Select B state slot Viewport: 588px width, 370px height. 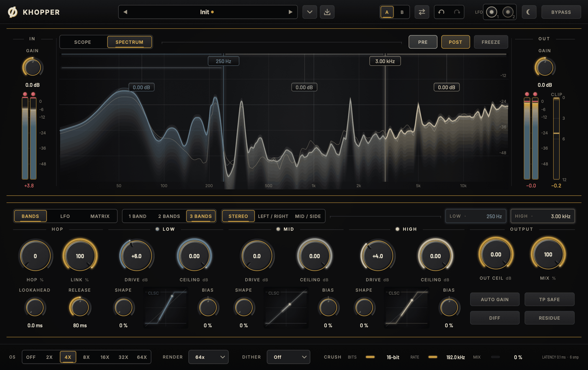point(402,12)
